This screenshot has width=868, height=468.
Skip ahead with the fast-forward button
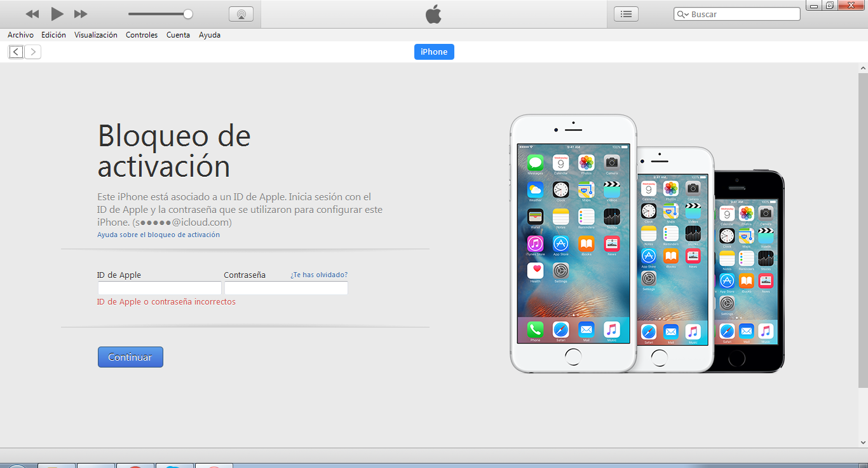[x=81, y=14]
